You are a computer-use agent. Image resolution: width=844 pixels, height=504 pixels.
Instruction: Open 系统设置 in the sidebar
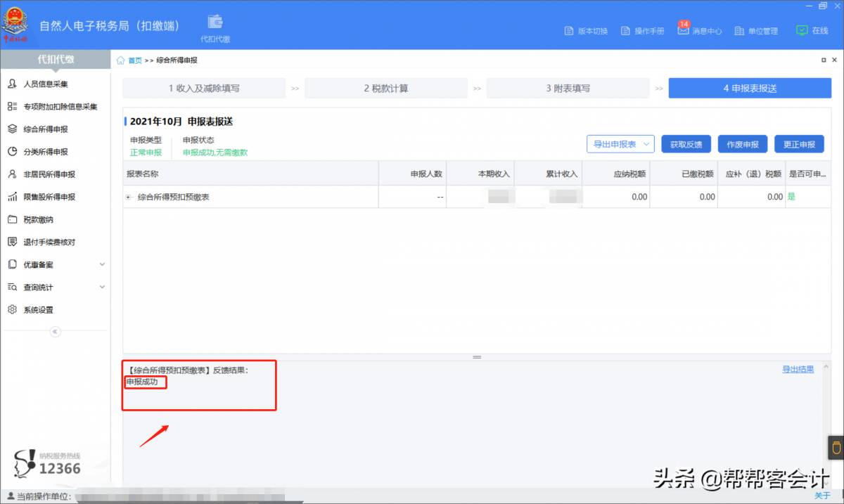pyautogui.click(x=39, y=310)
